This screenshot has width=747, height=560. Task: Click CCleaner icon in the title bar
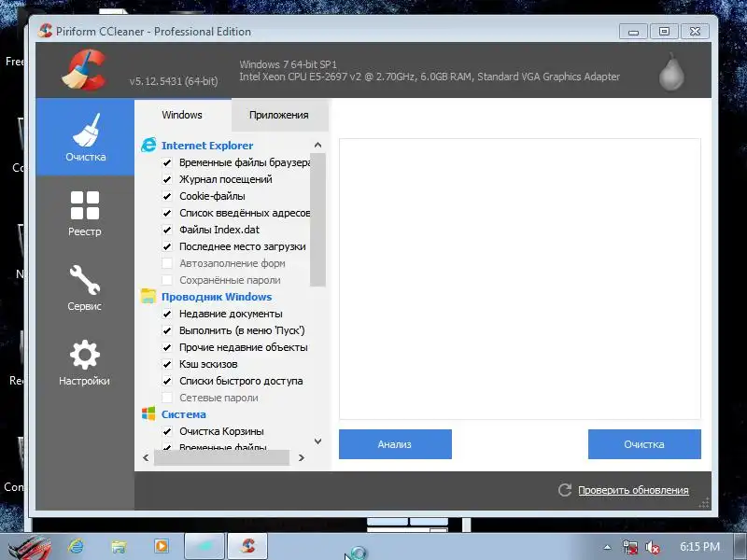[x=45, y=31]
